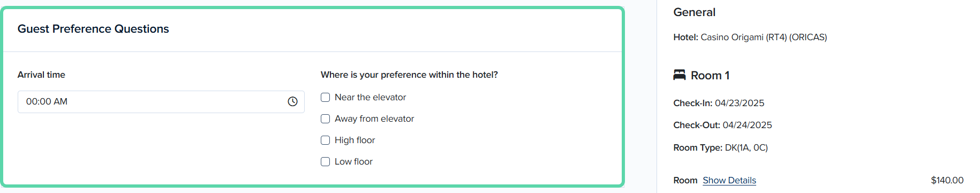
Task: Enable the Away from elevator checkbox
Action: [325, 118]
